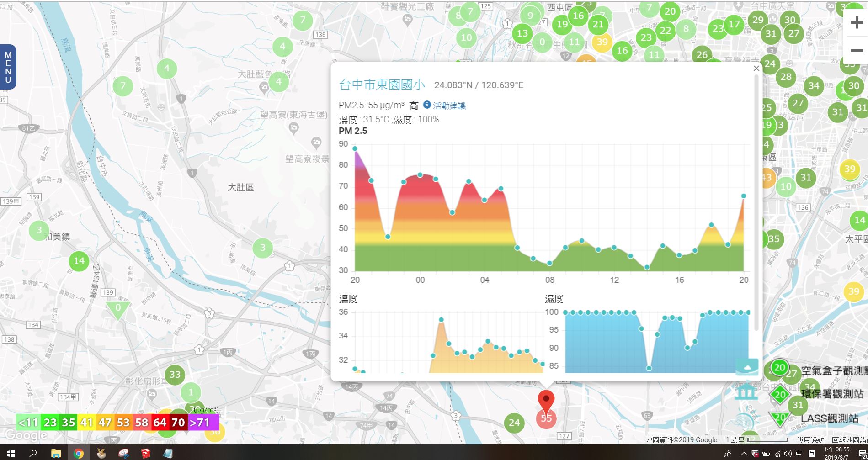Expand the system tray hidden icons chevron
This screenshot has width=868, height=460.
744,454
